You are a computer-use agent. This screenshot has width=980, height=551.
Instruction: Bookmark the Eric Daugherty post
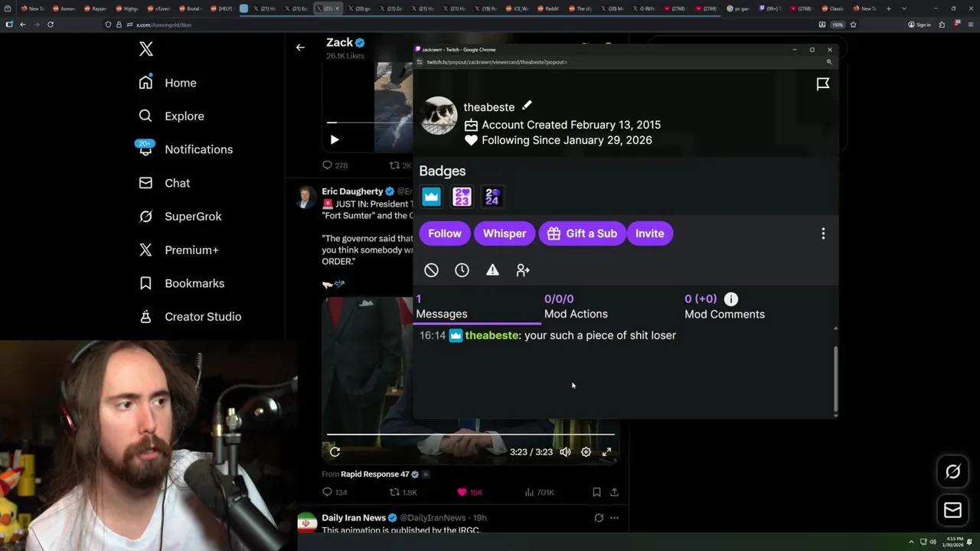click(596, 493)
